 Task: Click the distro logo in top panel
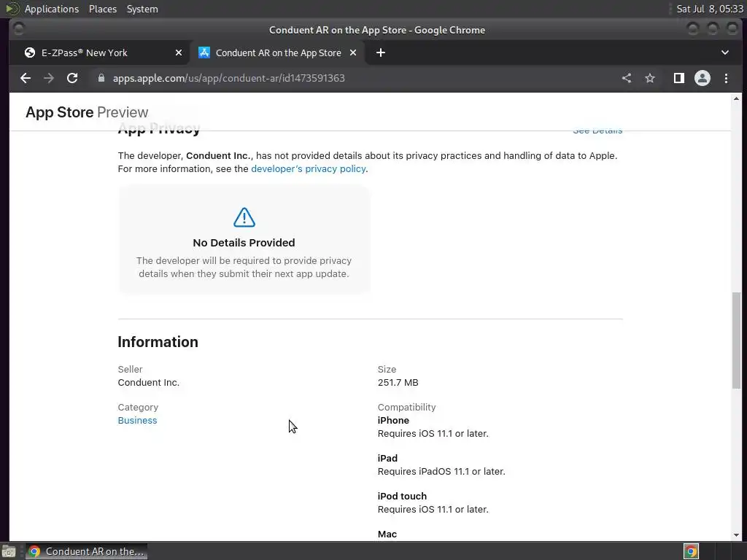(x=12, y=9)
